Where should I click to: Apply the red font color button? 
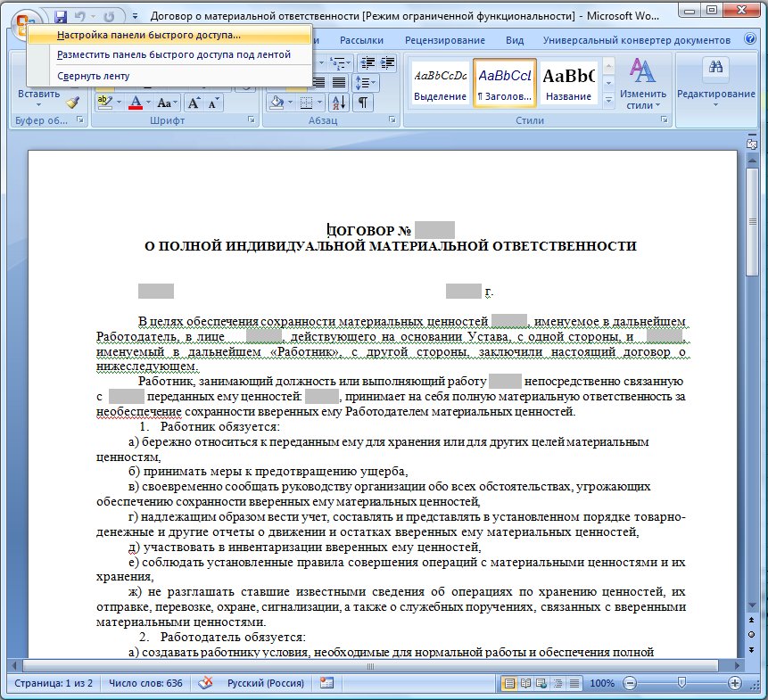(x=136, y=103)
